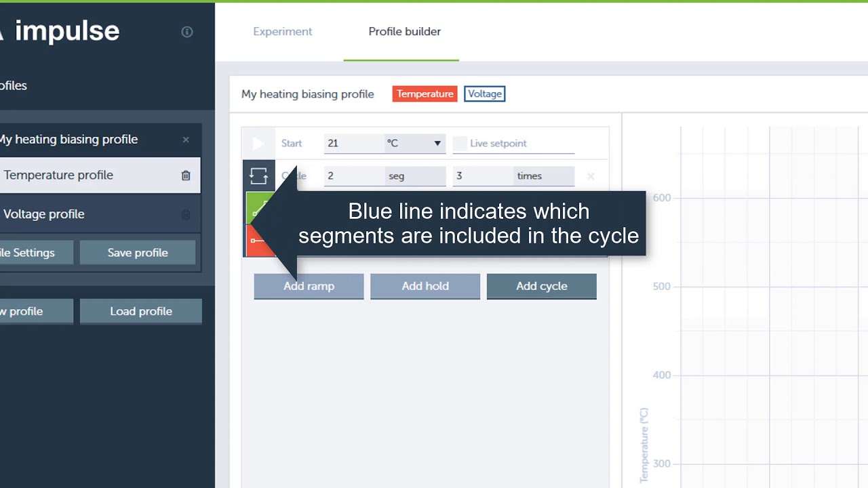This screenshot has width=868, height=488.
Task: Close My heating biasing profile with X
Action: click(186, 140)
